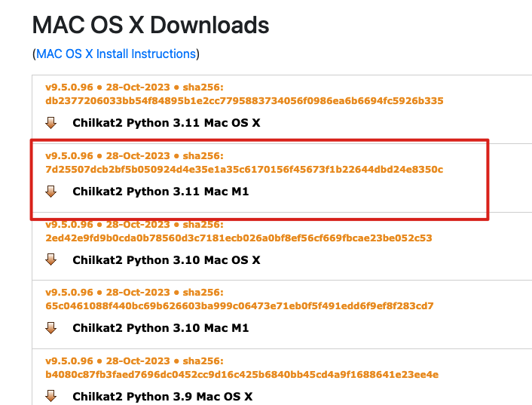This screenshot has width=532, height=405.
Task: Click the sha256 hash starting with 2ed42e9fd9b0
Action: pos(238,238)
